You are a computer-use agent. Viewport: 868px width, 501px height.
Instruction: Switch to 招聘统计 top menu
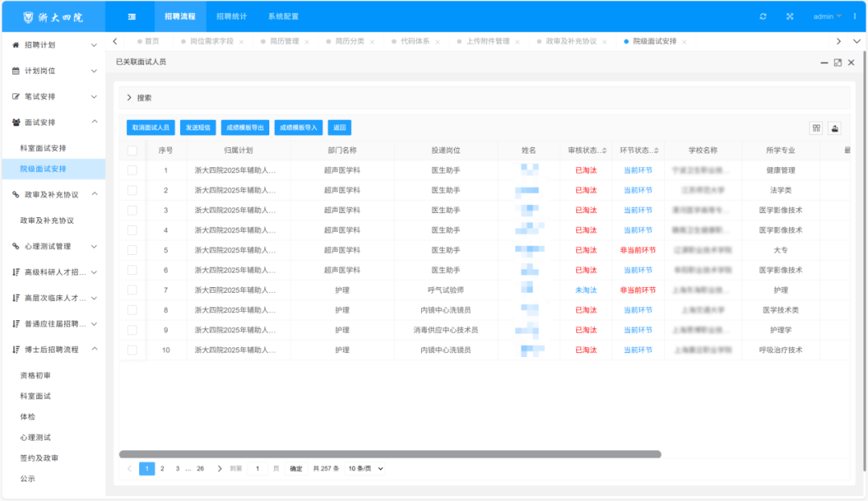coord(231,17)
